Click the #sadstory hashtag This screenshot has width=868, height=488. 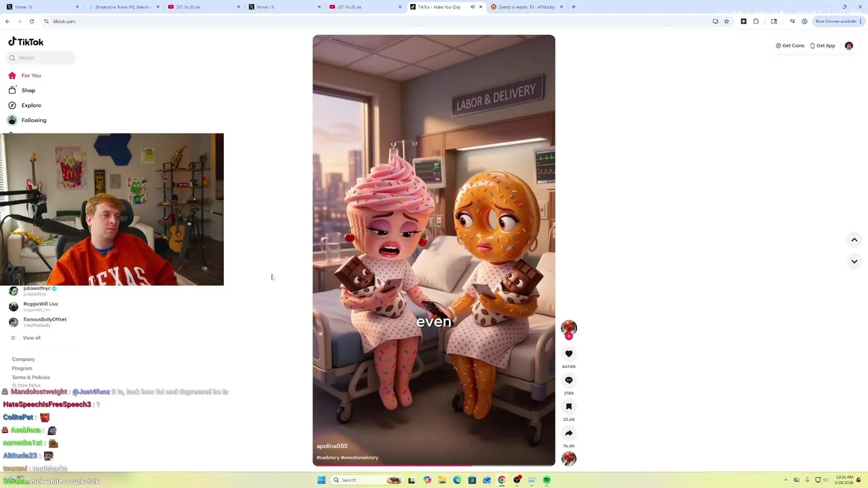[x=328, y=457]
